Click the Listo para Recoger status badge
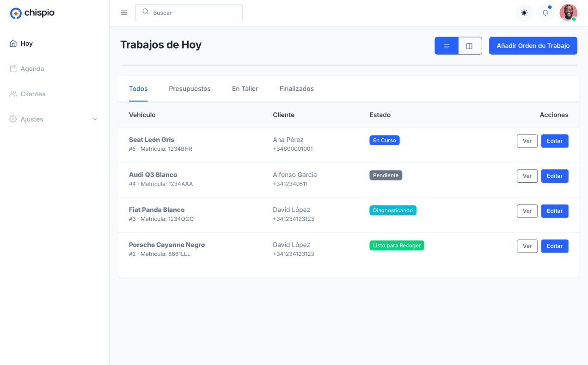The height and width of the screenshot is (365, 588). click(x=397, y=246)
